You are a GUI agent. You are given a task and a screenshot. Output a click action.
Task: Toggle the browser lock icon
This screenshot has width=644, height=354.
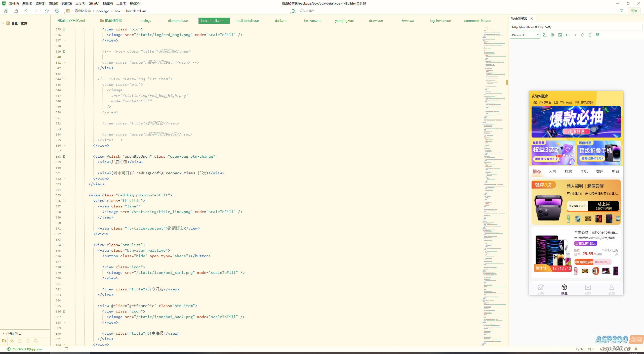(590, 35)
